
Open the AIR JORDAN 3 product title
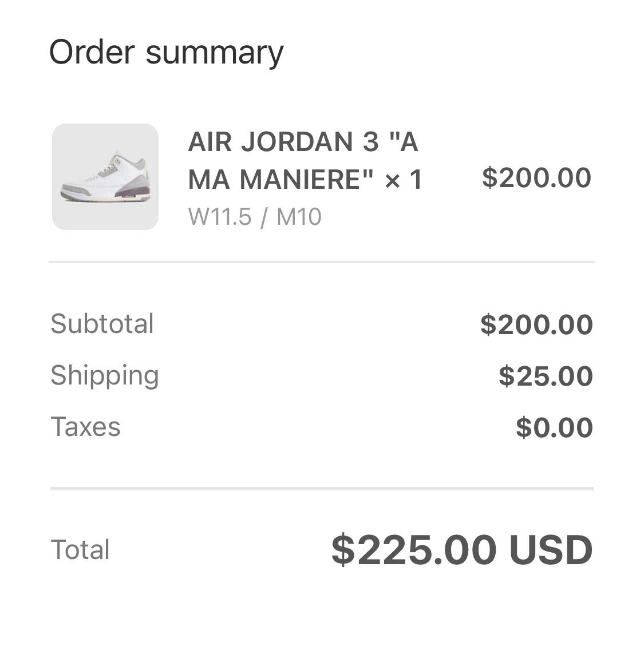305,160
